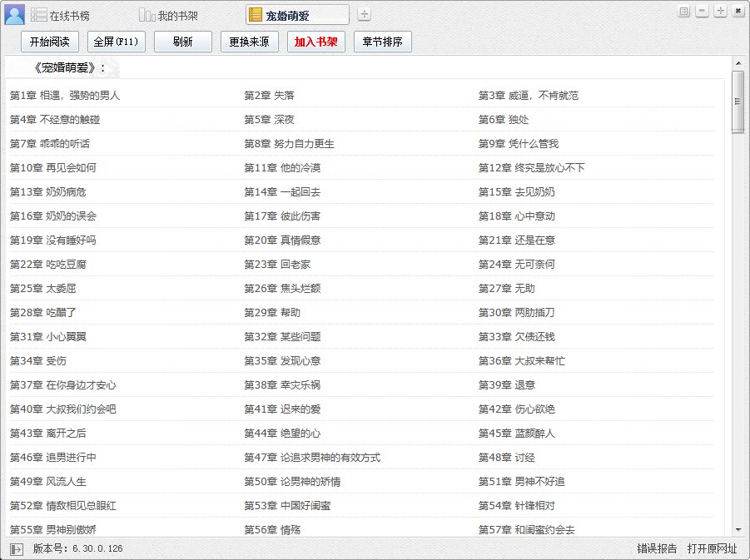This screenshot has width=750, height=560.
Task: Refresh chapter list using 刷新
Action: (183, 42)
